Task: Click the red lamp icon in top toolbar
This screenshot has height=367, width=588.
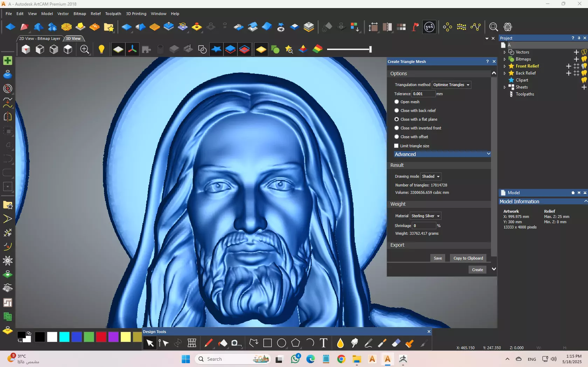Action: click(x=415, y=27)
